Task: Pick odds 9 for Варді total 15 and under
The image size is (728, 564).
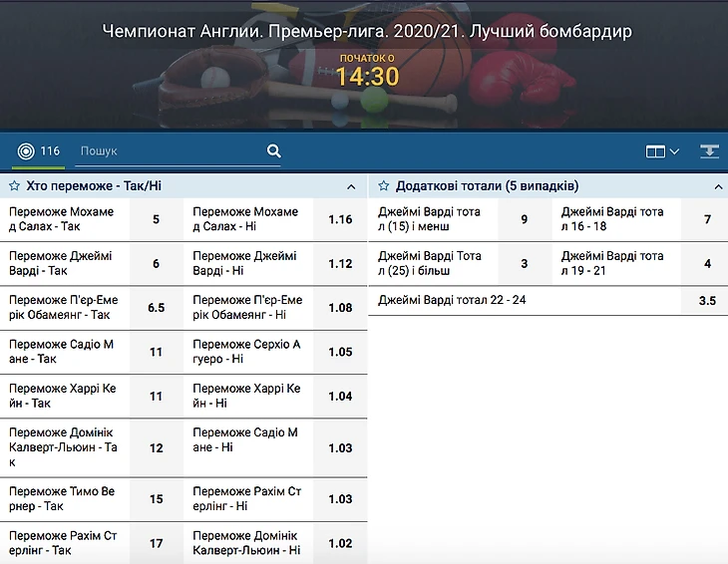Action: (525, 219)
